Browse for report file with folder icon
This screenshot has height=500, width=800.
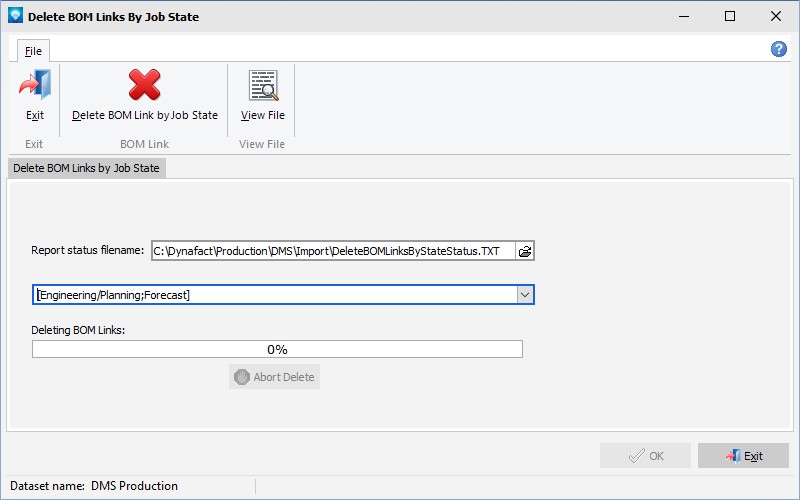coord(524,251)
